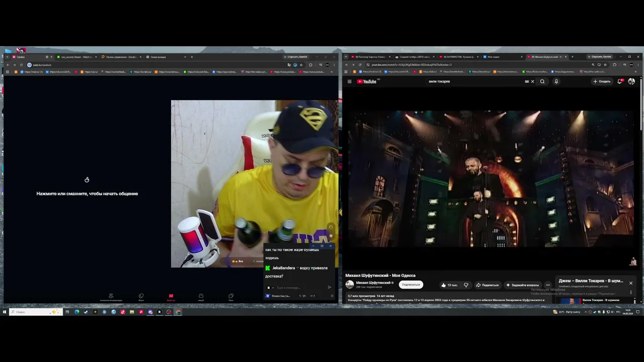Click the Моя Одесса video player
The image size is (644, 362).
pyautogui.click(x=492, y=178)
